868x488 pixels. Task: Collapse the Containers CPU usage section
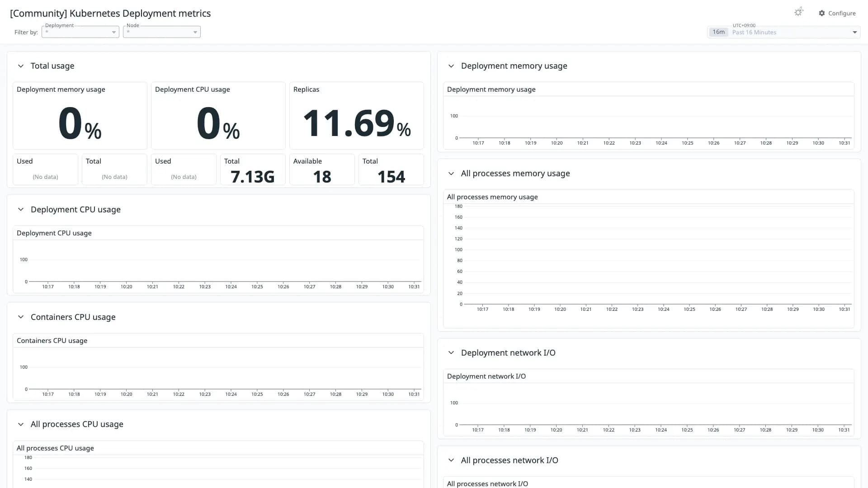[x=21, y=317]
